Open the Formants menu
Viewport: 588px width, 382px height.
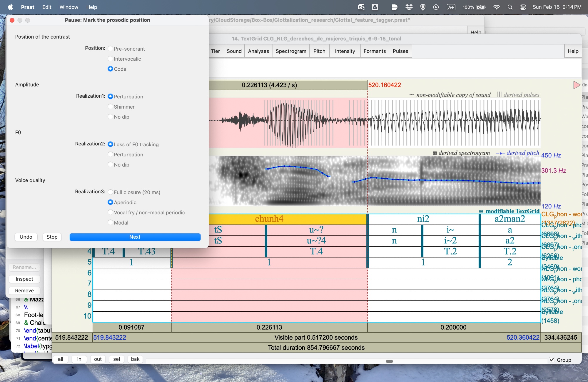click(x=374, y=51)
